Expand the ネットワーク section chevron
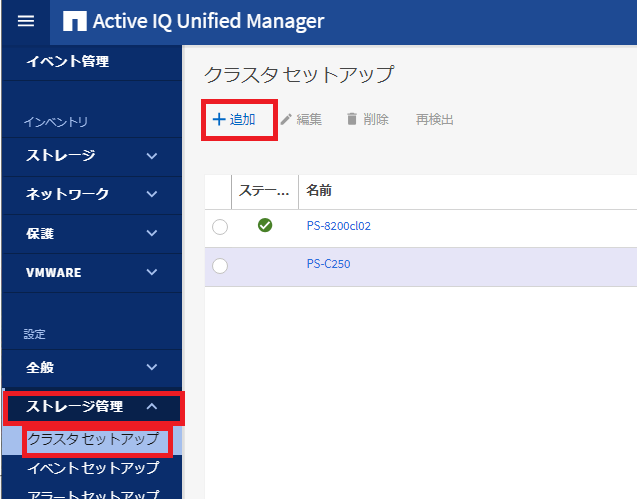This screenshot has height=499, width=637. (152, 194)
